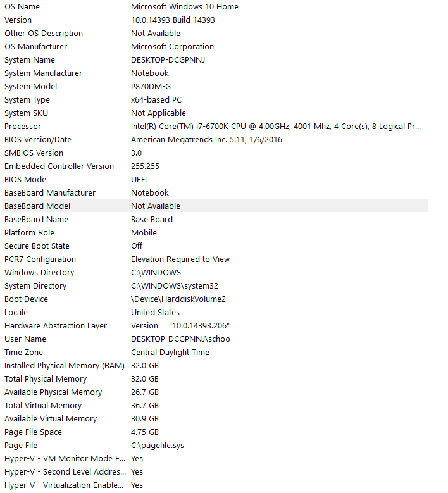Select the Version row label
The width and height of the screenshot is (448, 493).
pos(18,20)
